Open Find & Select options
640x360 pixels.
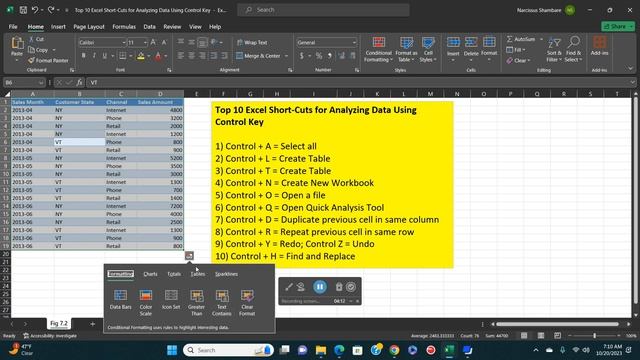click(573, 49)
